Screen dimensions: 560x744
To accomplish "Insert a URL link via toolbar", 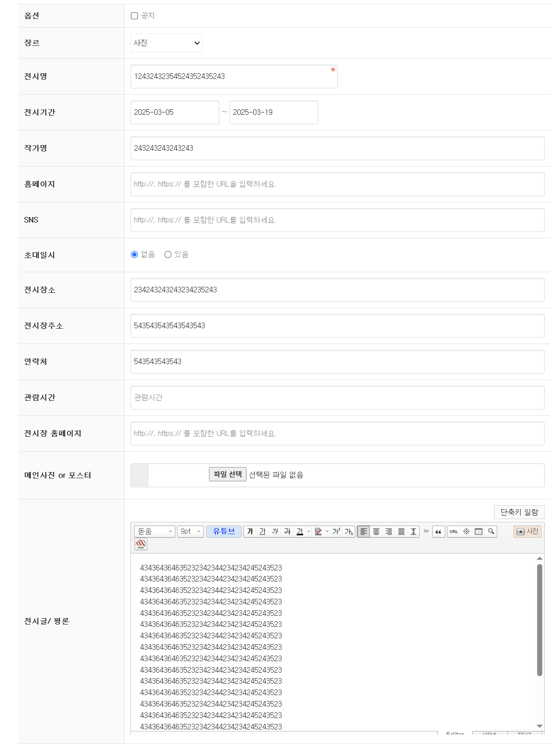I will [x=454, y=531].
